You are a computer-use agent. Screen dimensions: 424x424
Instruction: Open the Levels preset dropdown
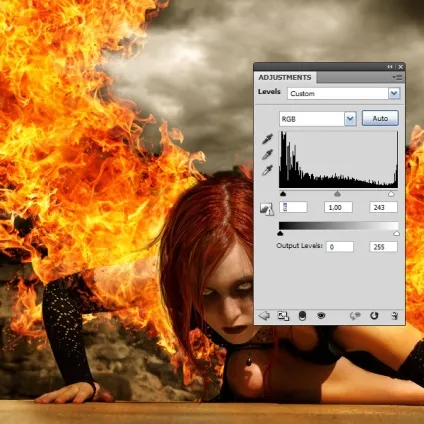click(x=343, y=93)
